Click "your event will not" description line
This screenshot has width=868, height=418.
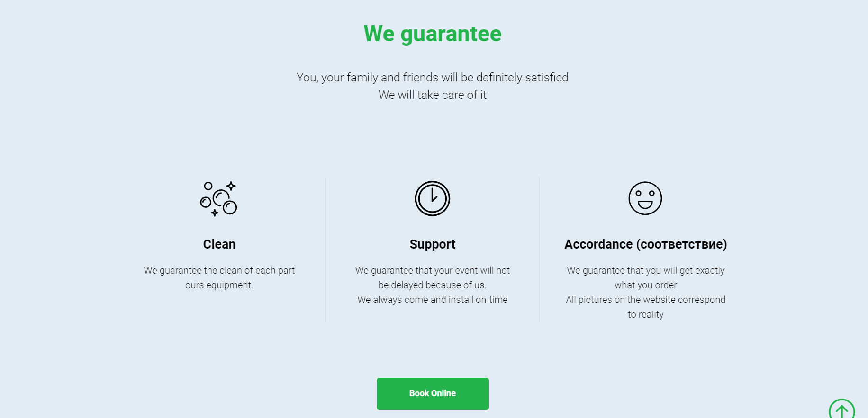(x=432, y=270)
